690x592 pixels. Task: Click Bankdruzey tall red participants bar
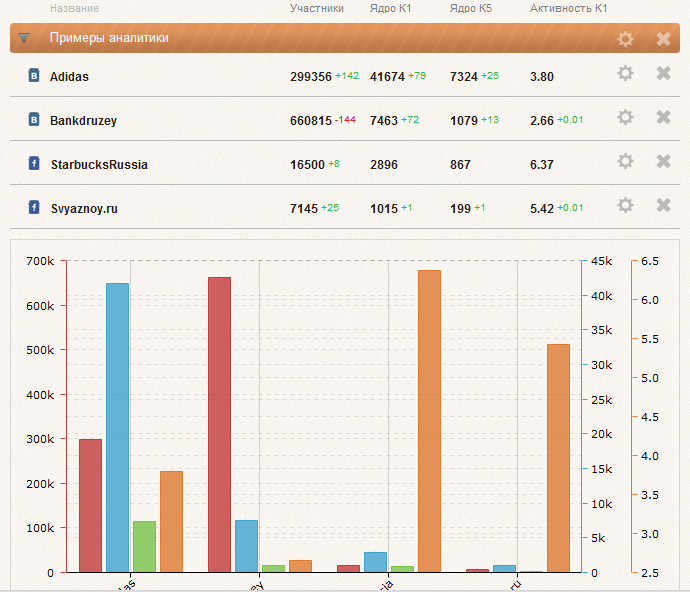219,424
